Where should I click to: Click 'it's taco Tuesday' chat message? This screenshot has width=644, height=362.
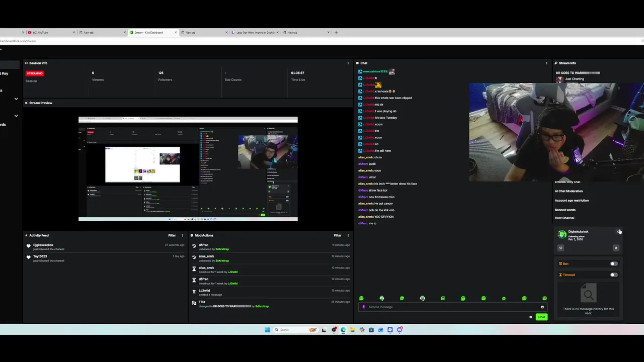[386, 118]
